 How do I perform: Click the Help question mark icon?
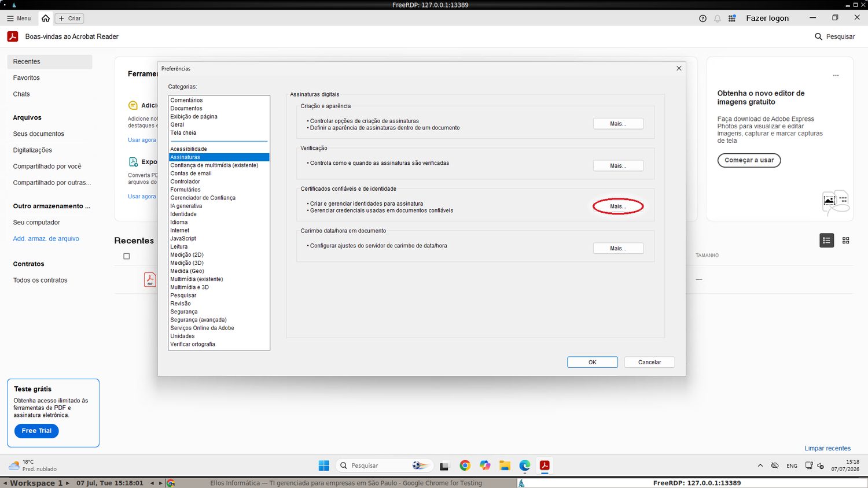703,19
